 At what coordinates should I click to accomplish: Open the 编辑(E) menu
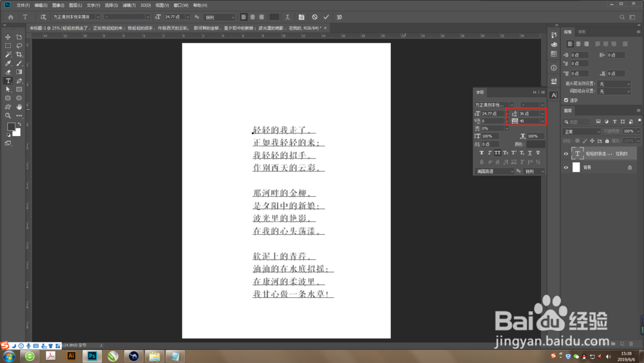(41, 5)
